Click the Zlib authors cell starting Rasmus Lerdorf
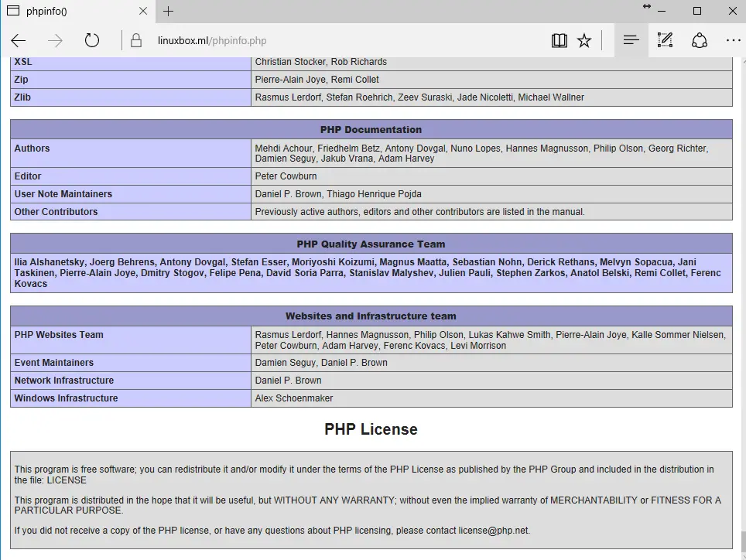Screen dimensions: 746x560 coord(491,97)
